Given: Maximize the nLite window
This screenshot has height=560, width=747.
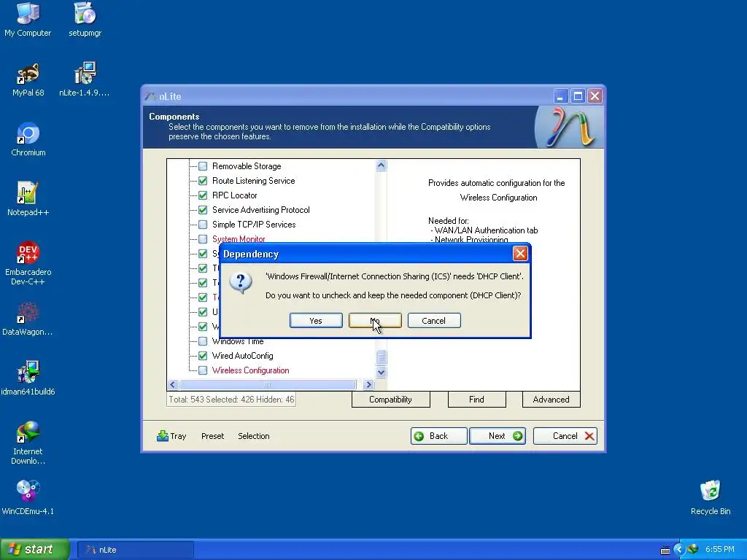Looking at the screenshot, I should [x=578, y=96].
